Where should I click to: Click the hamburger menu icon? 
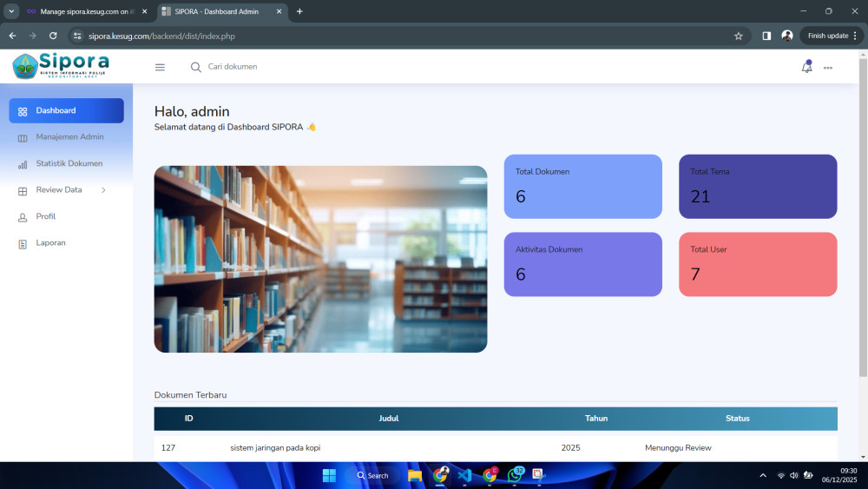pos(160,67)
